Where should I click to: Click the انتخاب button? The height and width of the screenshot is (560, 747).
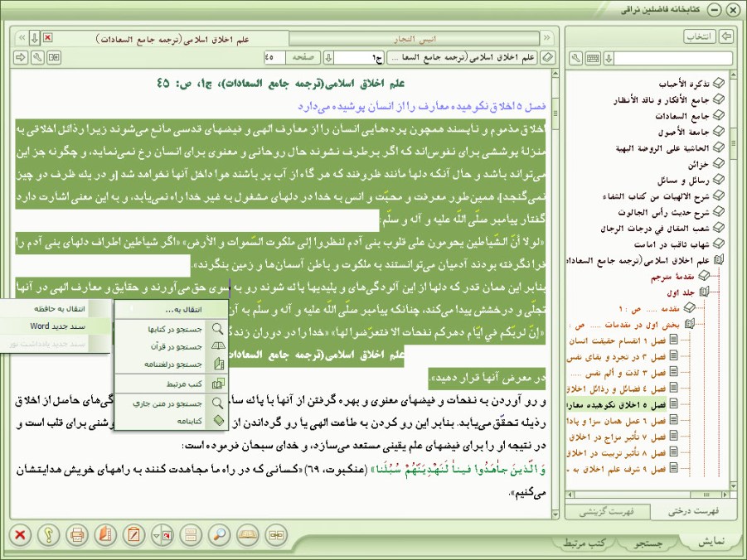700,36
